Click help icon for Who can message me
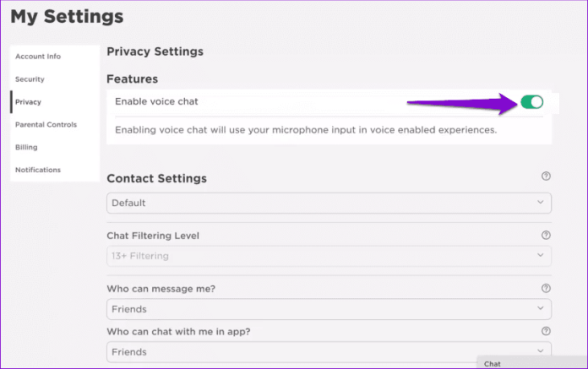This screenshot has width=588, height=369. (x=546, y=288)
